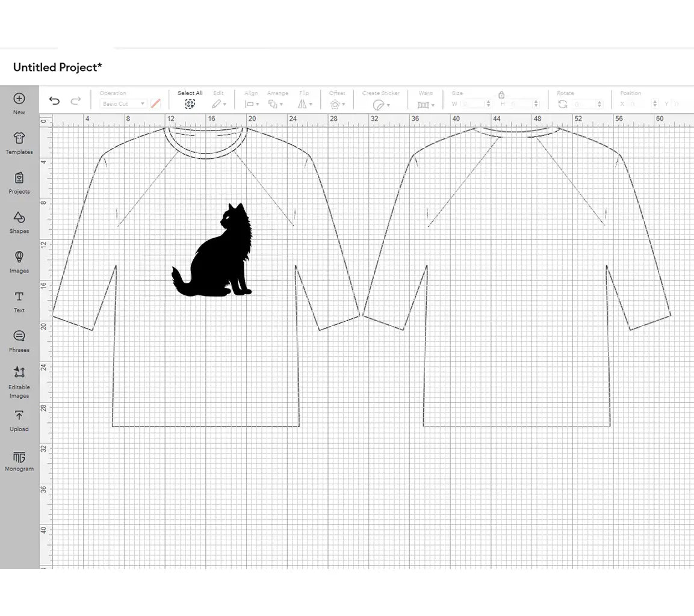This screenshot has width=694, height=616.
Task: Open Editable Images panel
Action: [19, 383]
